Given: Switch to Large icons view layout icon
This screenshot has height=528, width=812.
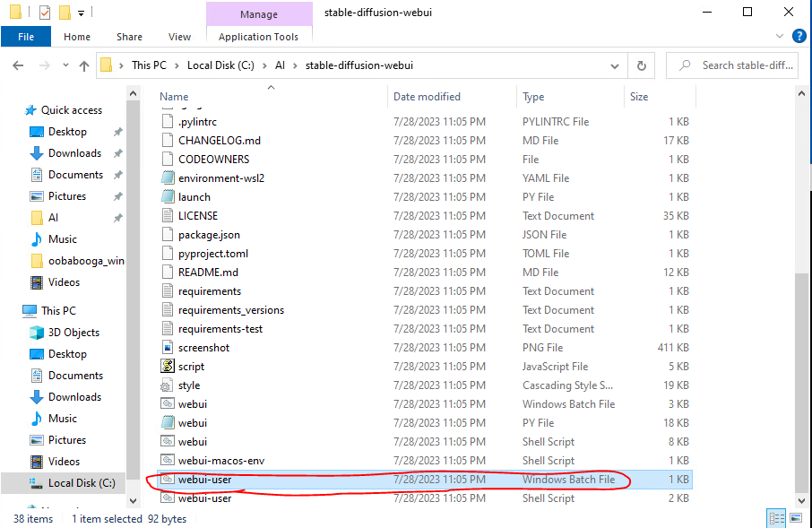Looking at the screenshot, I should click(x=795, y=517).
